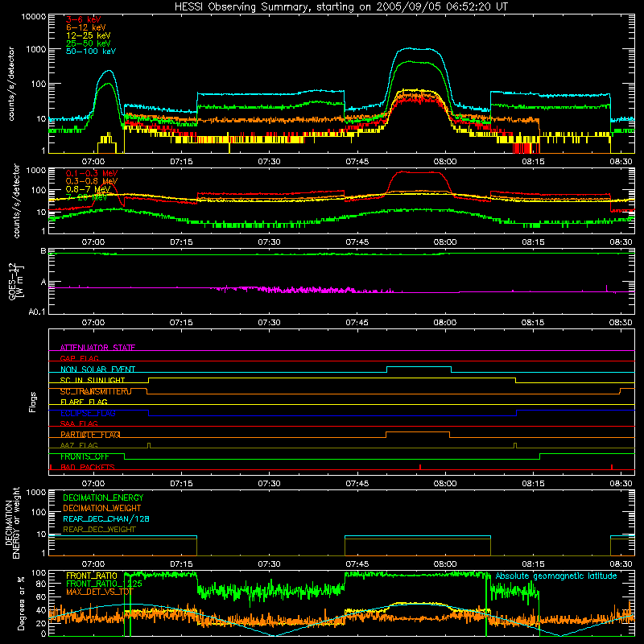Click the 0.8-7 MeV legend label
The image size is (644, 644).
tap(88, 189)
